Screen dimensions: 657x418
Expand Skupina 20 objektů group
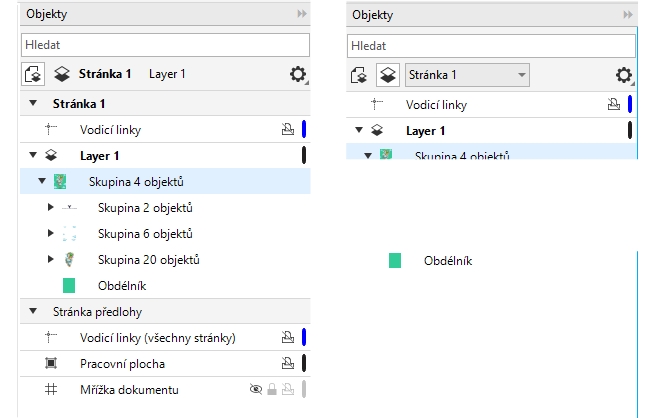coord(52,260)
